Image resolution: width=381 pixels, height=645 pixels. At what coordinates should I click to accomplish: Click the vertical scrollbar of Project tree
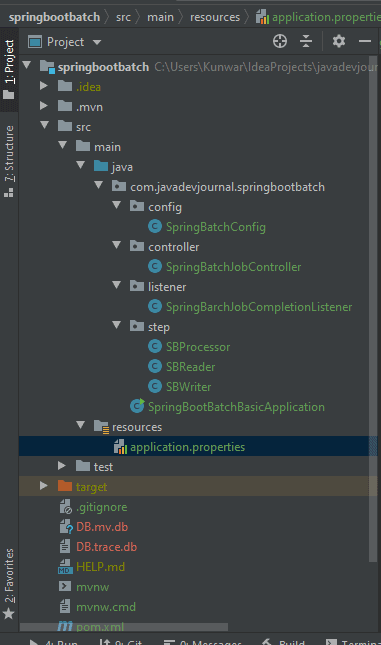tap(373, 309)
